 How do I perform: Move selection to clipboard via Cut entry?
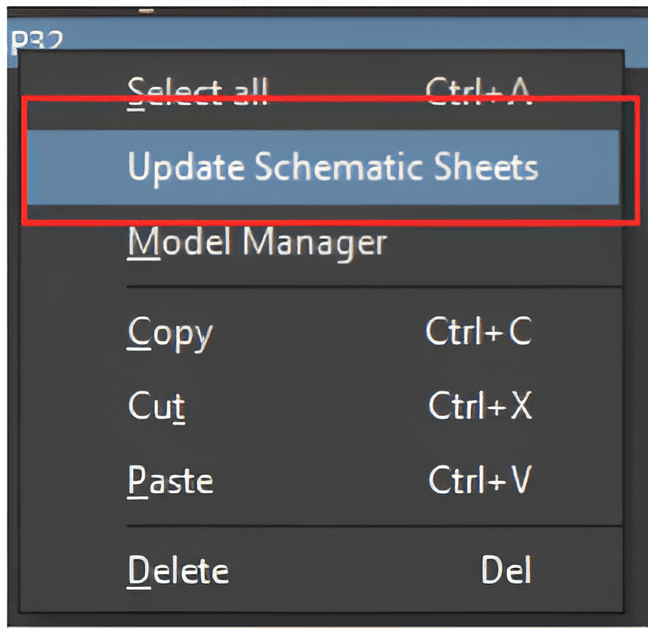pyautogui.click(x=157, y=406)
